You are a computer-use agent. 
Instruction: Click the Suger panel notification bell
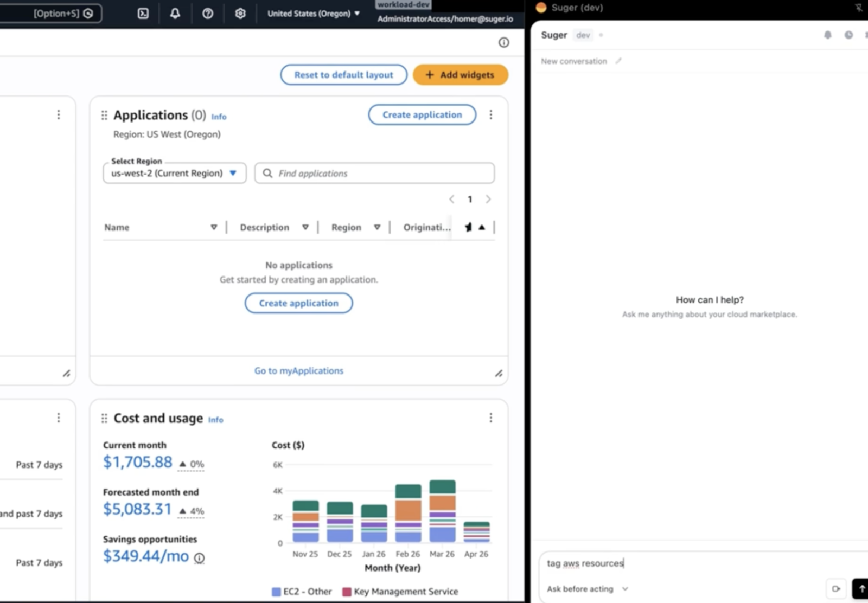pos(828,35)
